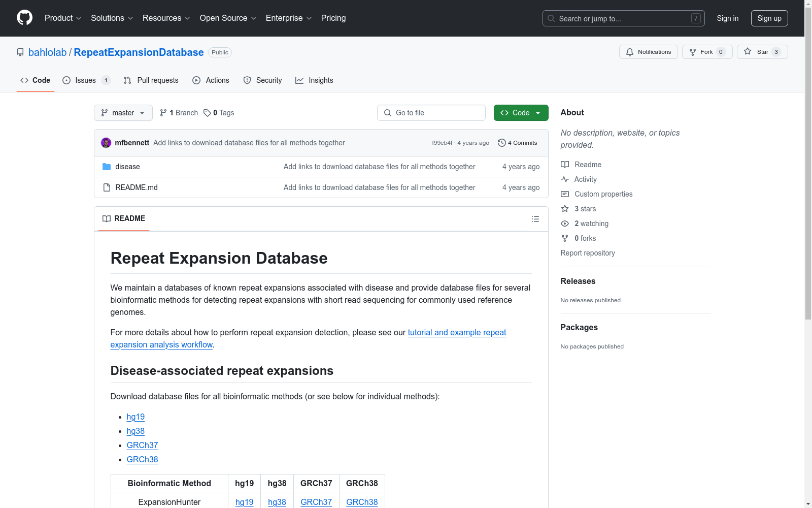
Task: Click the f99eb4f commit hash
Action: (x=442, y=143)
